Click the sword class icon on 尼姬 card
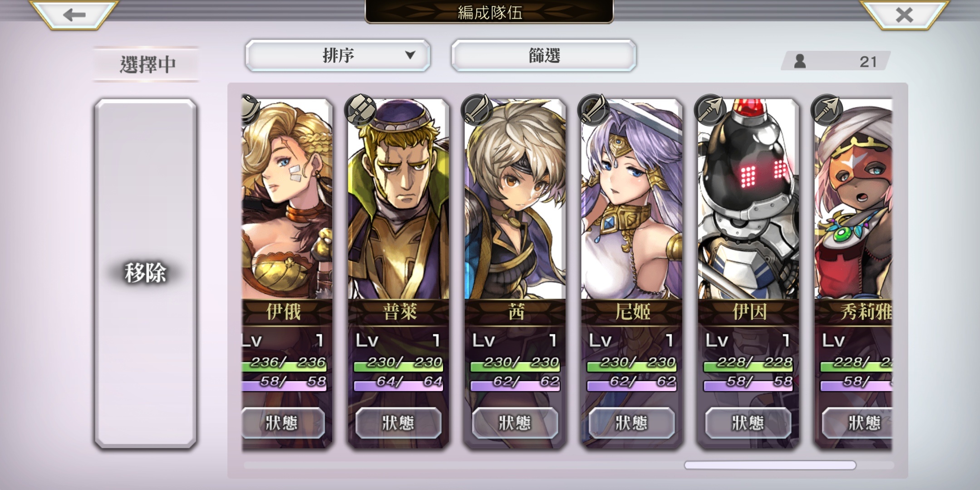980x490 pixels. tap(594, 109)
